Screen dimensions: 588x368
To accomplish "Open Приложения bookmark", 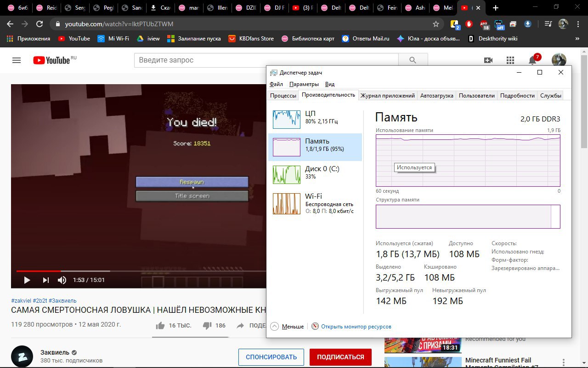I will pyautogui.click(x=28, y=39).
